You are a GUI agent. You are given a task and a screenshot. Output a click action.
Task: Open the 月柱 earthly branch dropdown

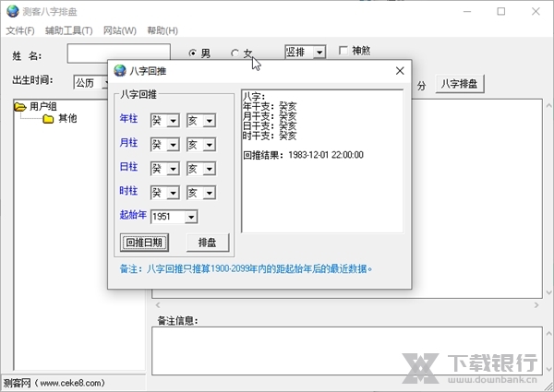point(210,145)
